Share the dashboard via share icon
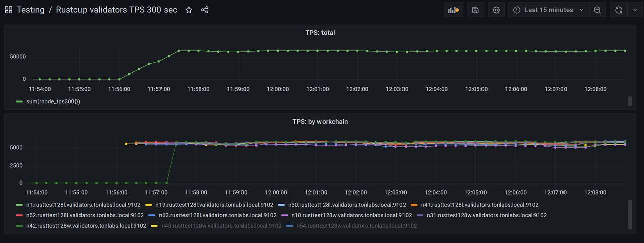The image size is (644, 243). pyautogui.click(x=205, y=10)
